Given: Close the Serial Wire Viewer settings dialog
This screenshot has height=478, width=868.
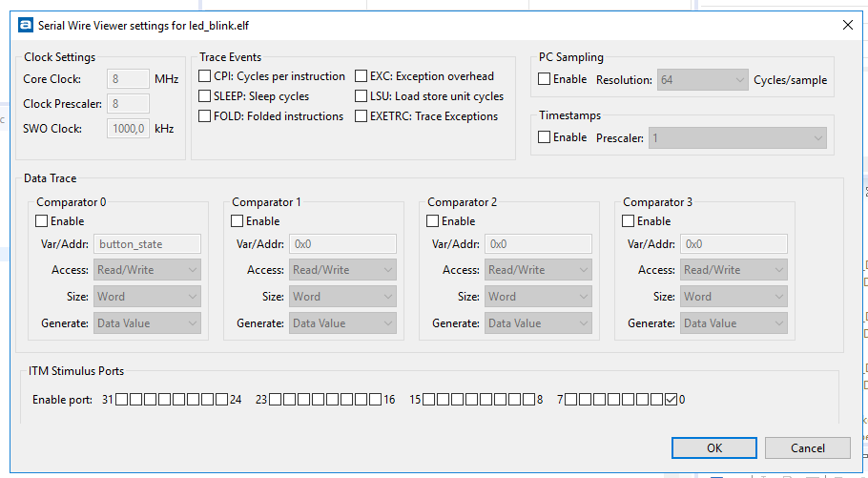Looking at the screenshot, I should coord(848,25).
